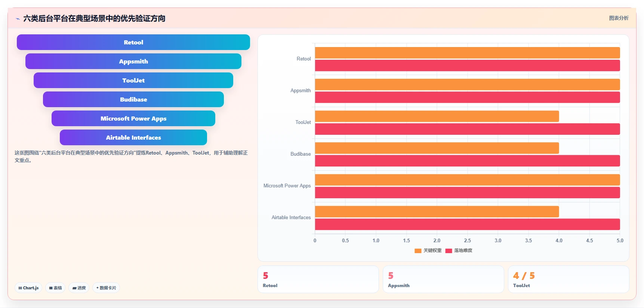The height and width of the screenshot is (308, 644).
Task: Select the Retool funnel stage
Action: click(133, 42)
